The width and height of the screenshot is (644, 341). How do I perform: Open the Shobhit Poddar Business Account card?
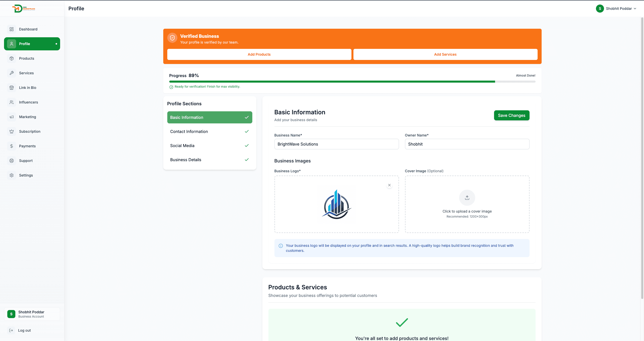coord(32,314)
